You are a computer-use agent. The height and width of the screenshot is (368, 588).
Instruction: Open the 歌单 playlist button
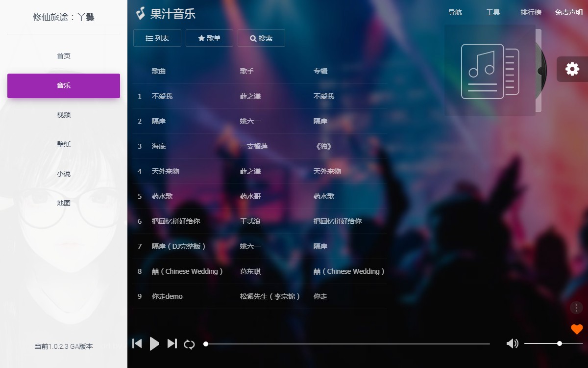tap(209, 38)
